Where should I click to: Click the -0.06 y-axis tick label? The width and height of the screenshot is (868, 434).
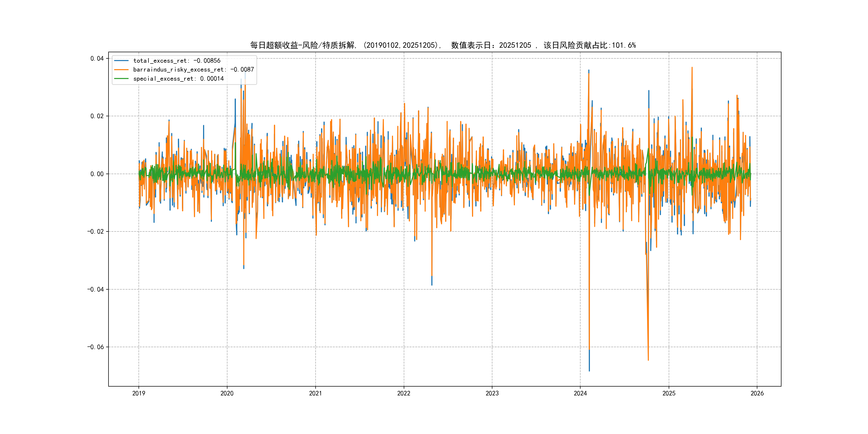95,347
